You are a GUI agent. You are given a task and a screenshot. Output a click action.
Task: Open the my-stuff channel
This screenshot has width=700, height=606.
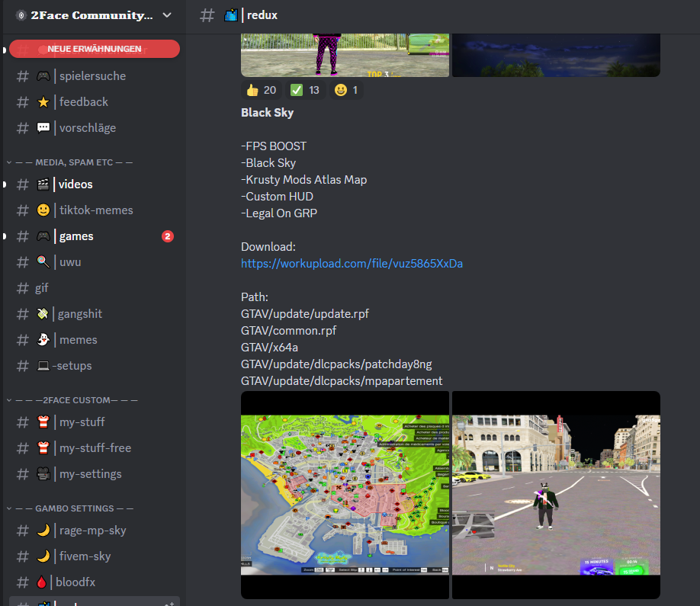(95, 422)
